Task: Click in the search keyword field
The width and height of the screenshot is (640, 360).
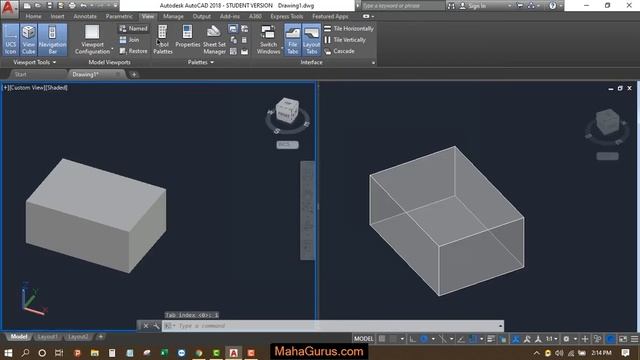Action: click(403, 6)
